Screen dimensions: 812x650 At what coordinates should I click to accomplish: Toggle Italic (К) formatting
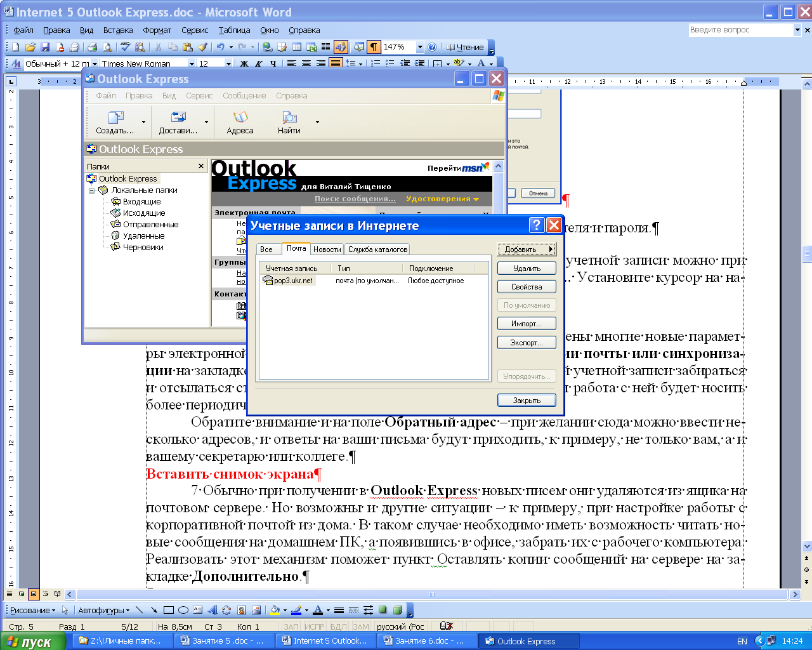[259, 63]
